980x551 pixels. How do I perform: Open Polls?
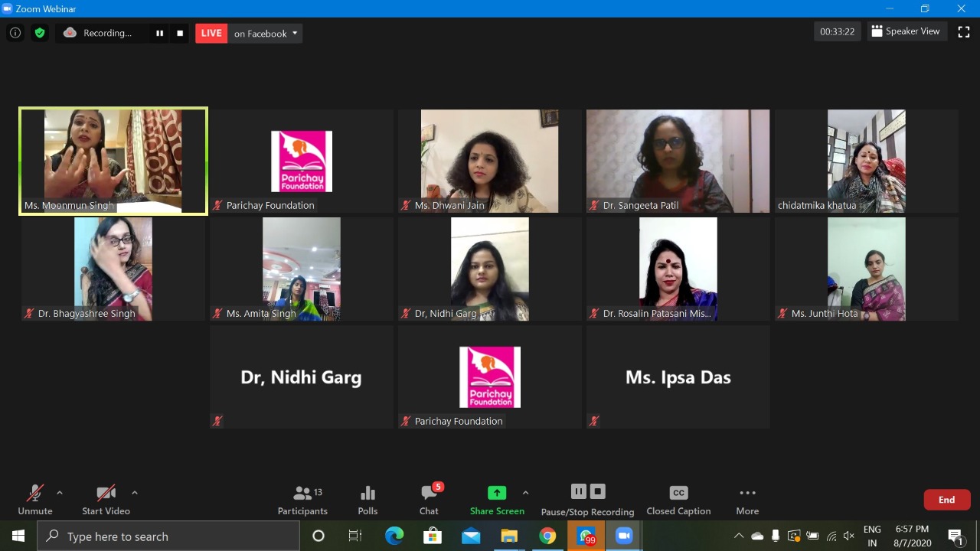tap(367, 500)
